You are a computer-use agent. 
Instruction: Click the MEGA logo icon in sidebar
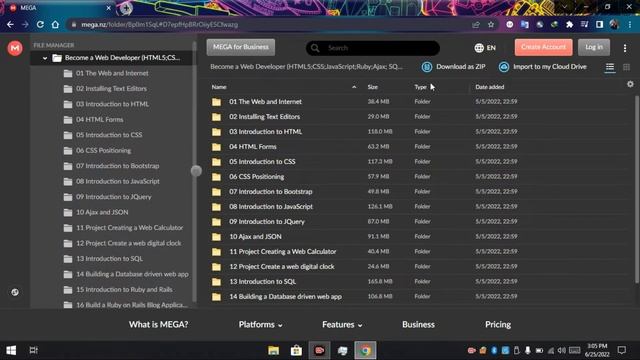click(x=15, y=48)
